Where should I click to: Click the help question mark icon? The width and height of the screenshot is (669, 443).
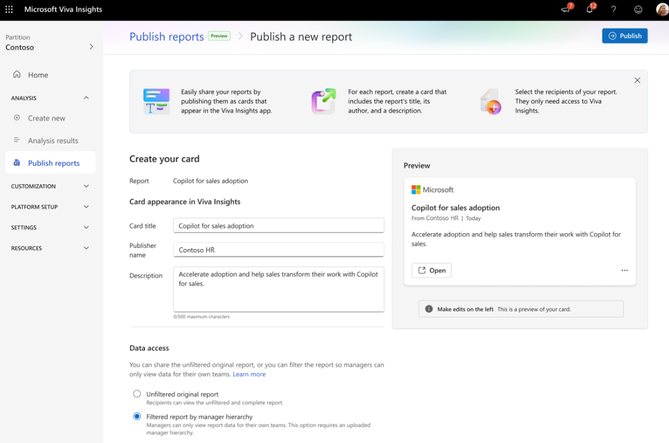point(614,9)
